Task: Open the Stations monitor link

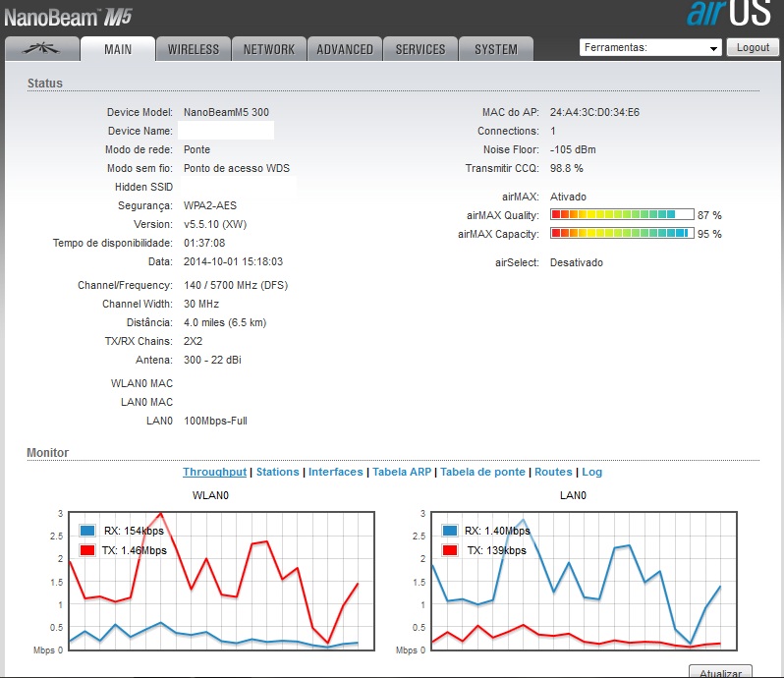Action: [277, 472]
